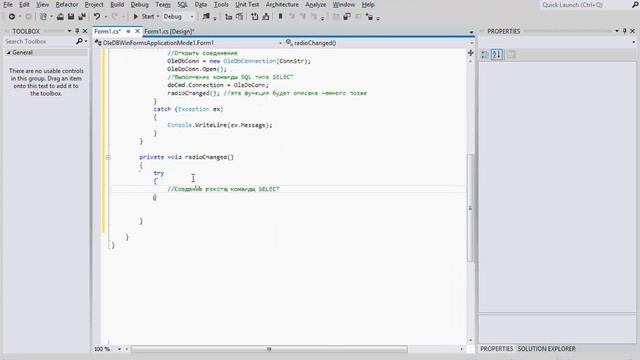Click the 'private void radioChanged()' code line

pos(187,157)
